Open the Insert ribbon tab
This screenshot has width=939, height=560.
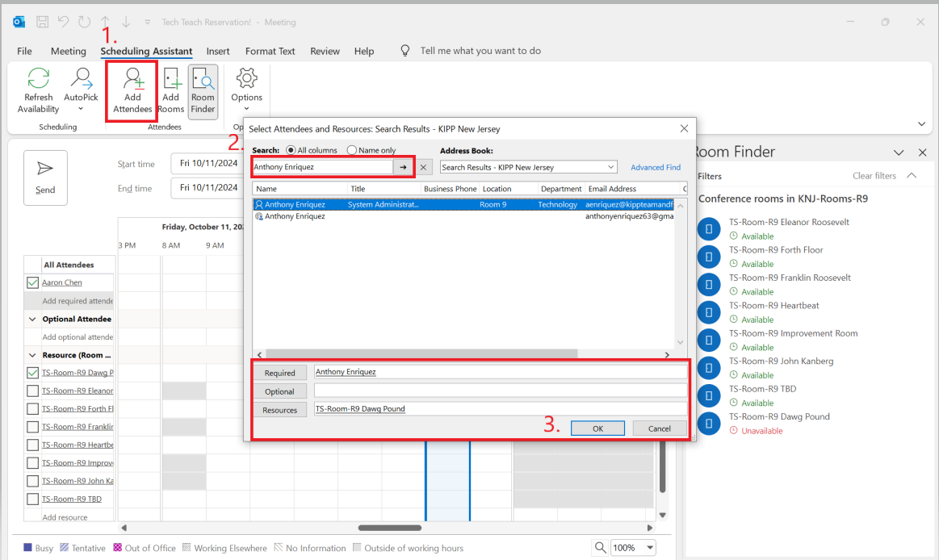pyautogui.click(x=218, y=51)
